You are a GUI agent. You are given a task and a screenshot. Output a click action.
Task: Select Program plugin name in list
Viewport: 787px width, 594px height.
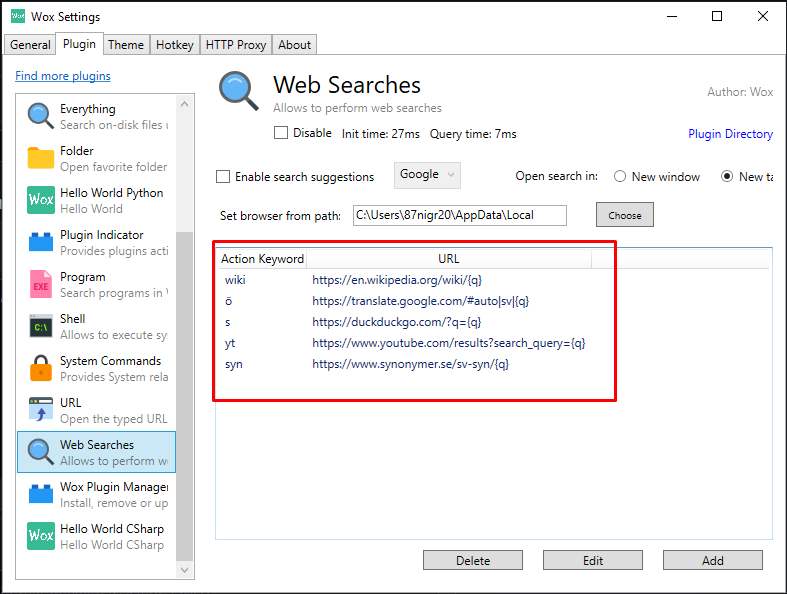pos(83,277)
